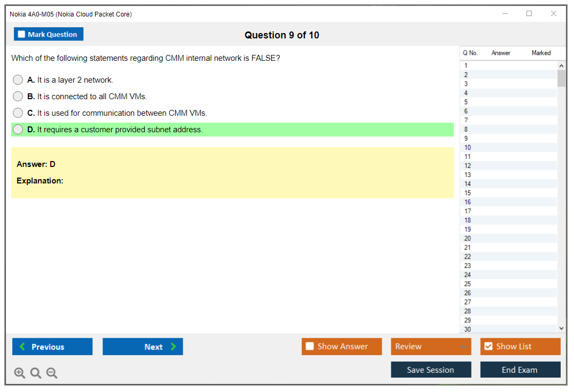Screen dimensions: 574x392
Task: Select question 22 row in list
Action: point(468,257)
